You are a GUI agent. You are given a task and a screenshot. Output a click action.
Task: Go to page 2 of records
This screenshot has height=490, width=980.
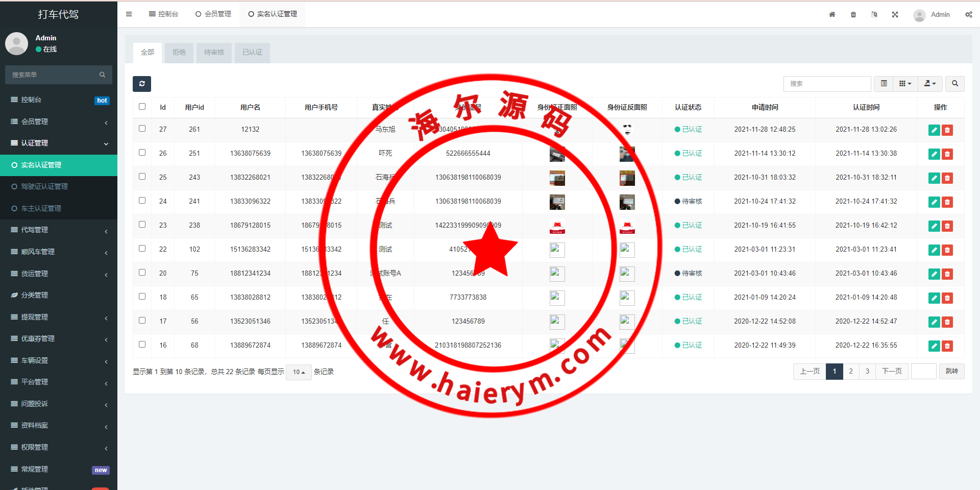(x=850, y=372)
